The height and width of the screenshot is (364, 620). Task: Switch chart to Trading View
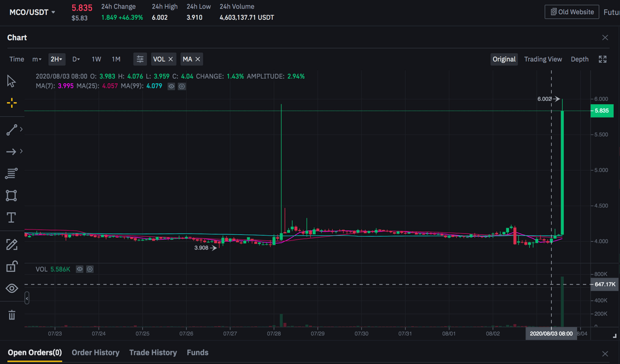[543, 59]
